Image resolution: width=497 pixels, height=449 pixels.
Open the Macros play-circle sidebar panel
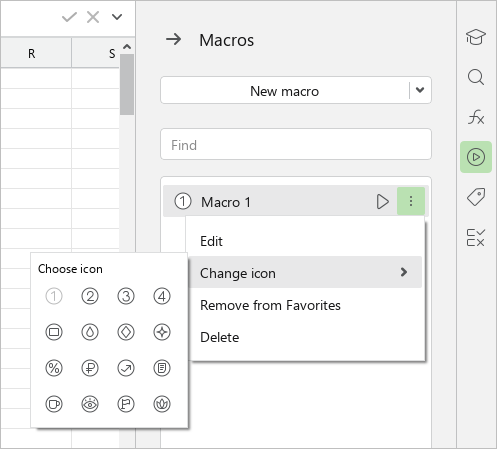476,157
